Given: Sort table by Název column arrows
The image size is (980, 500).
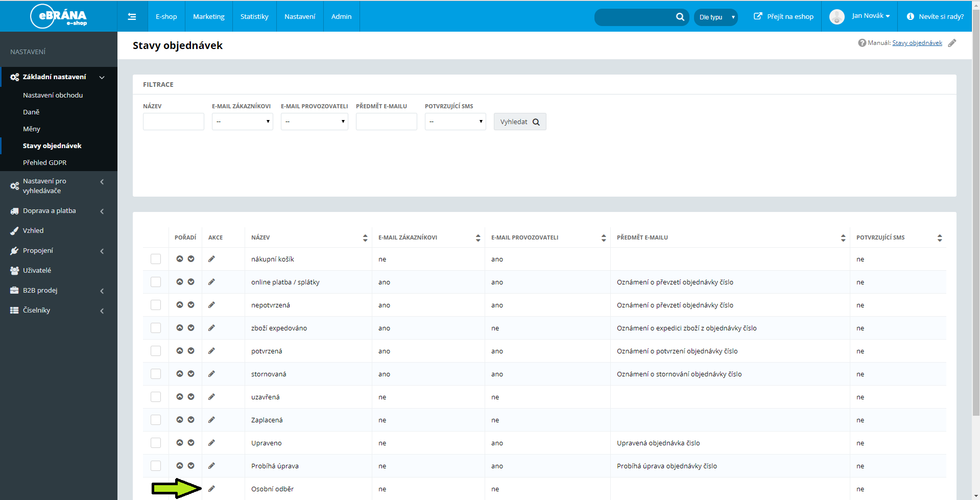Looking at the screenshot, I should pos(365,237).
